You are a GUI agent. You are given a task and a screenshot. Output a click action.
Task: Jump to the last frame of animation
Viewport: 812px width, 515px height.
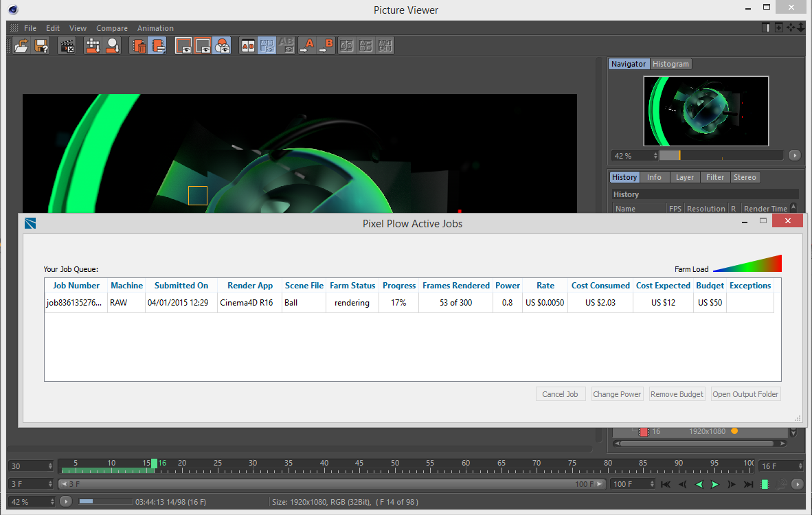[x=747, y=484]
